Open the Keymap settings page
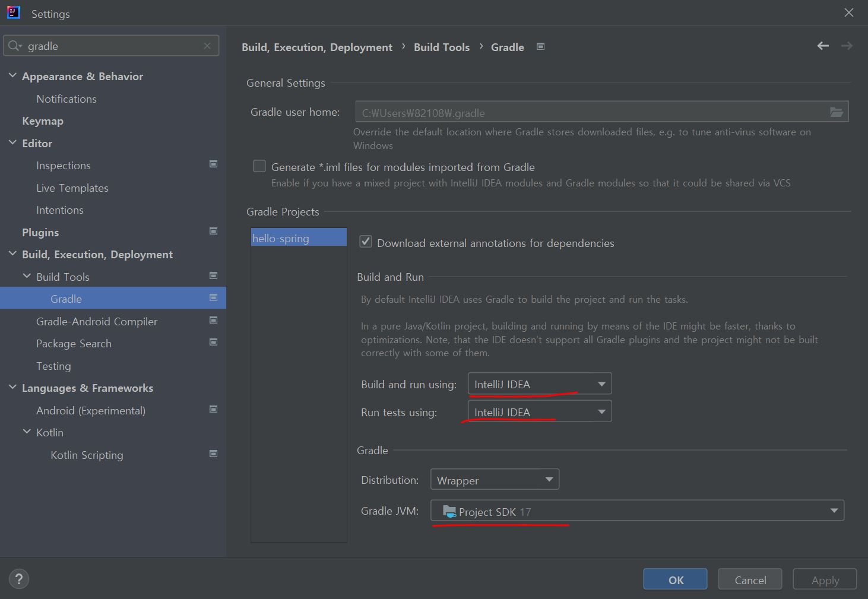 pyautogui.click(x=43, y=121)
